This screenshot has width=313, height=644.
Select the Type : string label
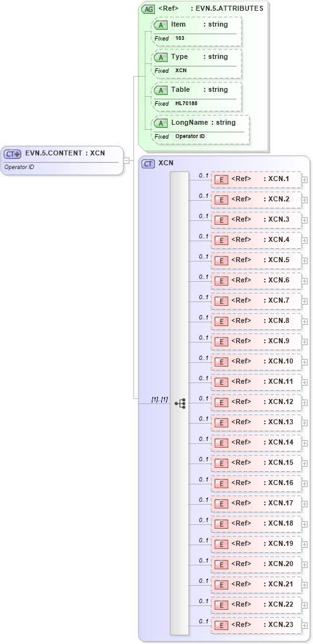(199, 57)
